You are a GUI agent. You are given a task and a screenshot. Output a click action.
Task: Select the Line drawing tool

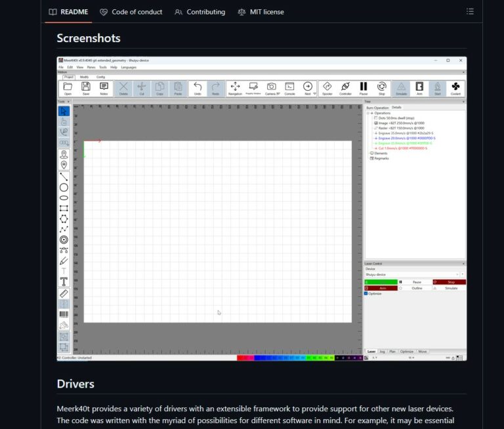[64, 177]
